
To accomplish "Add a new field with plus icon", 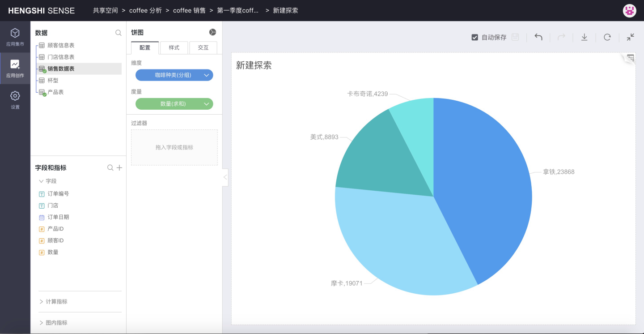I will point(119,167).
